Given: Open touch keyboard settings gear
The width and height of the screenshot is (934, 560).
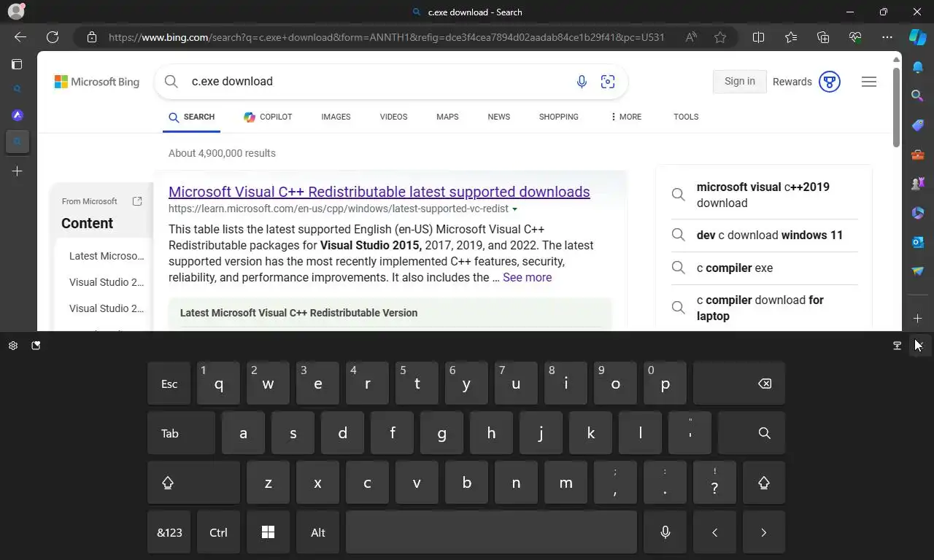Looking at the screenshot, I should 13,346.
